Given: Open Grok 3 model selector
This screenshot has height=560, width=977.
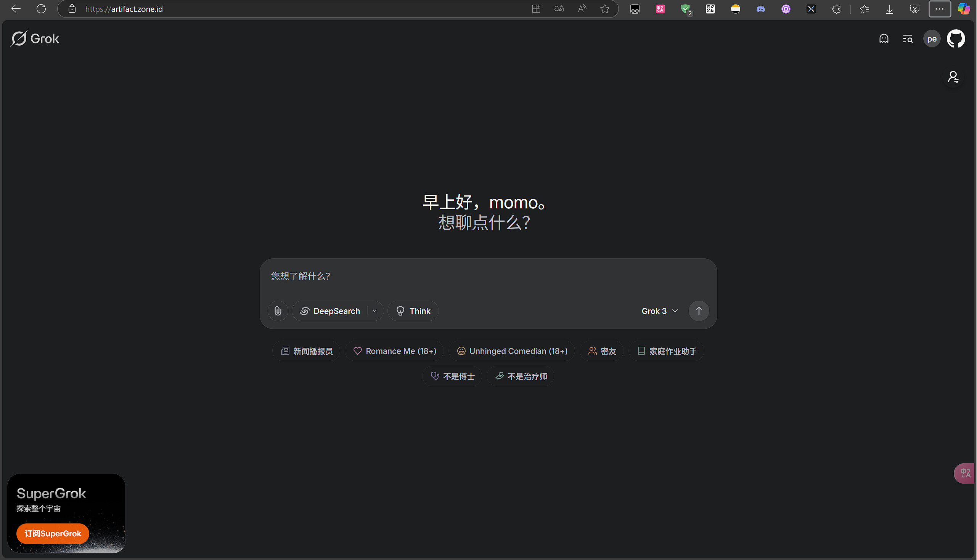Looking at the screenshot, I should click(659, 311).
